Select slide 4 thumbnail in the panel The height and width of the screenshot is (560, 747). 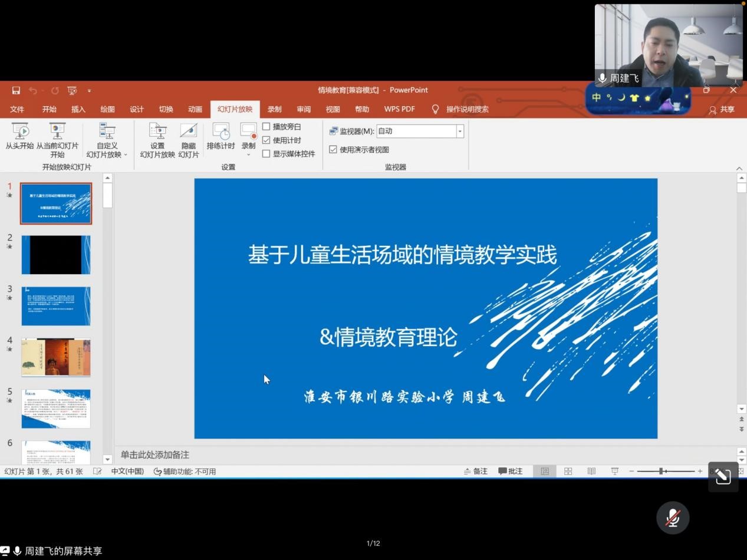pos(56,357)
